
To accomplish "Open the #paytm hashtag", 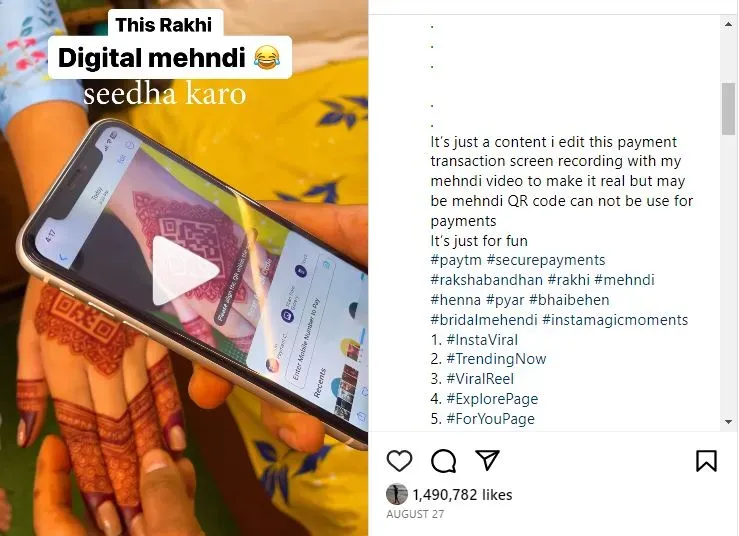I will click(456, 260).
